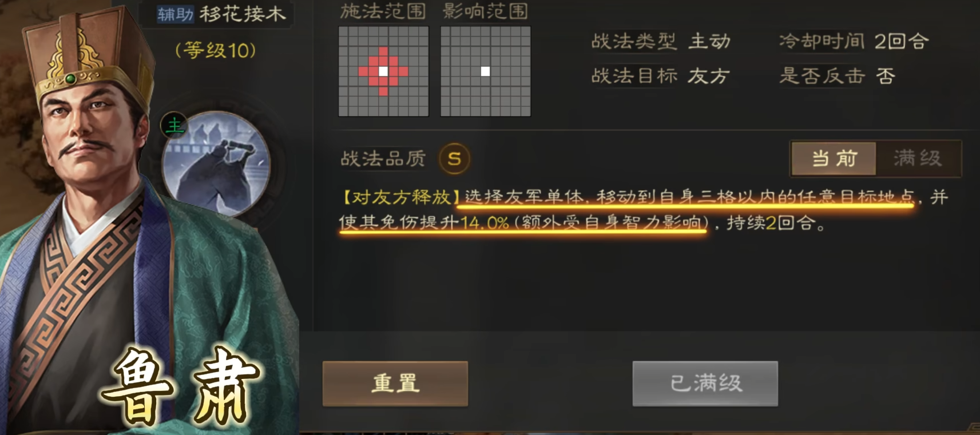Click the 已满级 max level button

[x=705, y=384]
